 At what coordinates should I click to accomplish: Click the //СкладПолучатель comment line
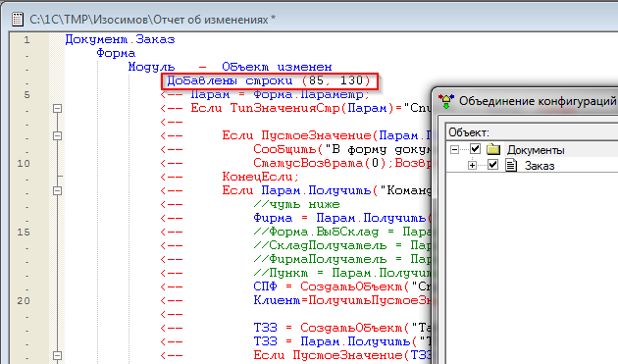(x=342, y=245)
